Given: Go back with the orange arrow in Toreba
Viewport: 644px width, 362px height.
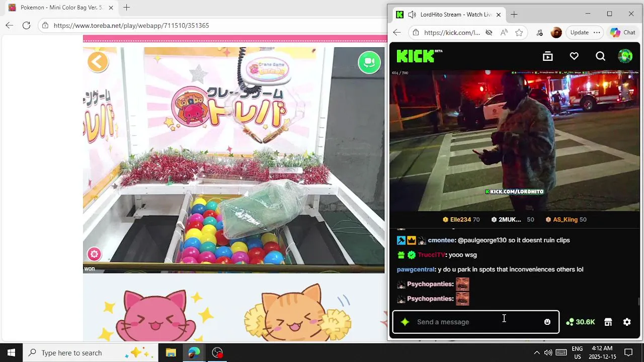Looking at the screenshot, I should coord(98,62).
